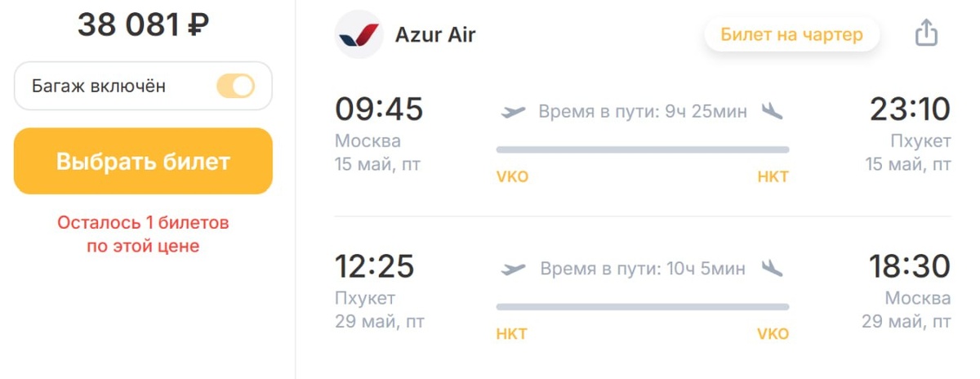The image size is (980, 379).
Task: Click the 18:30 Moscow arrival time
Action: 910,266
